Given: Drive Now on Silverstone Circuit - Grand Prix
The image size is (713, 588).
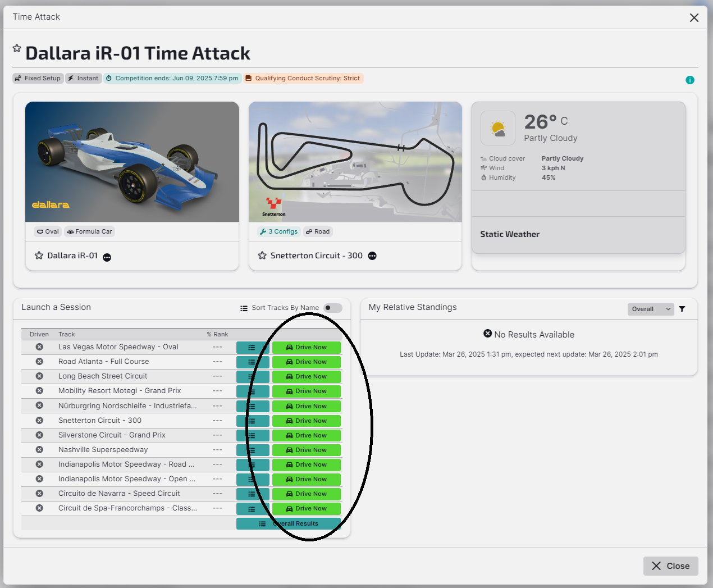Looking at the screenshot, I should [x=307, y=436].
